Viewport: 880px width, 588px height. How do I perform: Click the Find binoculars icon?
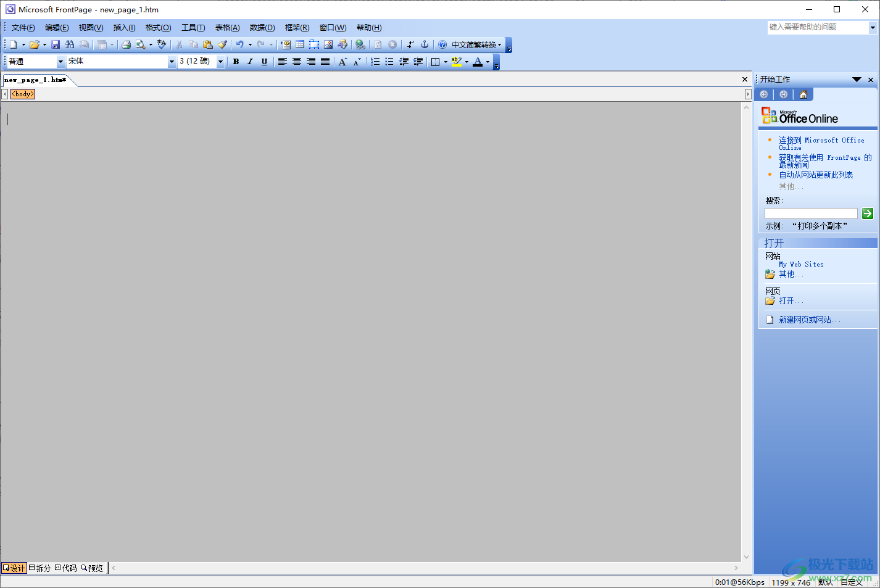coord(70,44)
